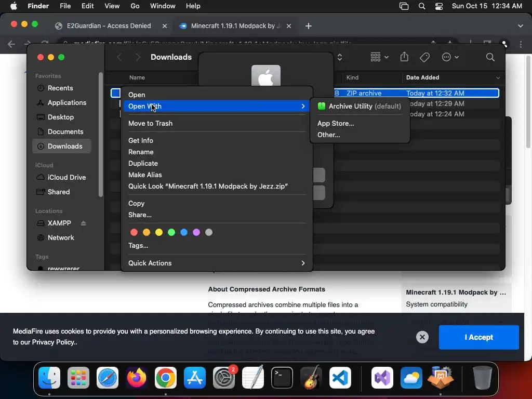Image resolution: width=532 pixels, height=399 pixels.
Task: Apply the purple tag color
Action: pos(196,232)
